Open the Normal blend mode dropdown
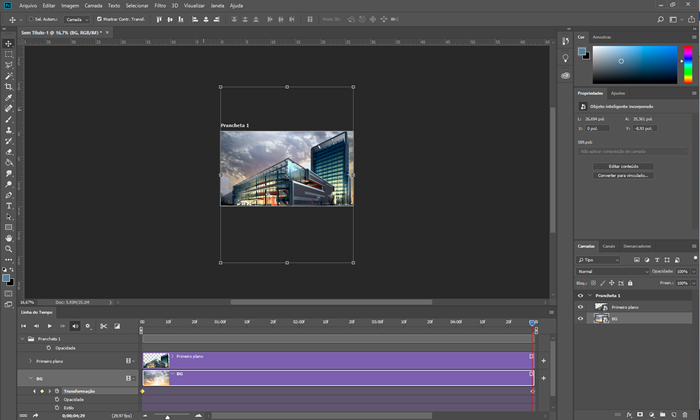The width and height of the screenshot is (700, 420). pyautogui.click(x=612, y=271)
